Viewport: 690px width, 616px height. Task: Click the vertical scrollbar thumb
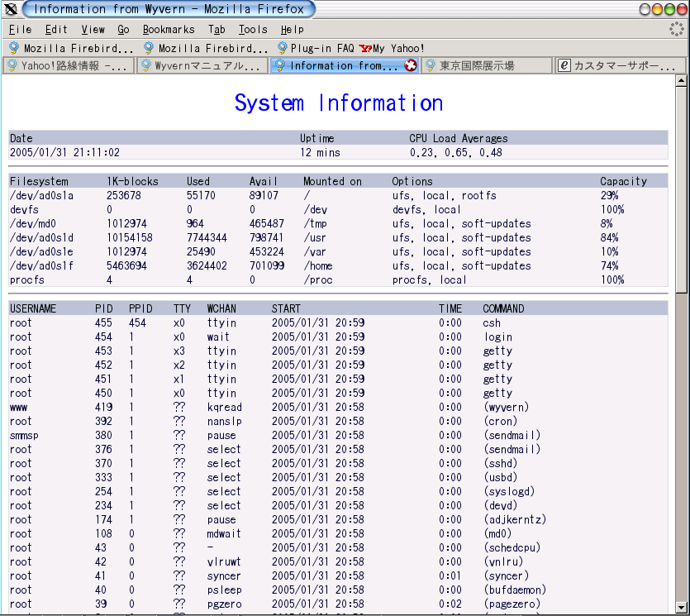pos(681,189)
